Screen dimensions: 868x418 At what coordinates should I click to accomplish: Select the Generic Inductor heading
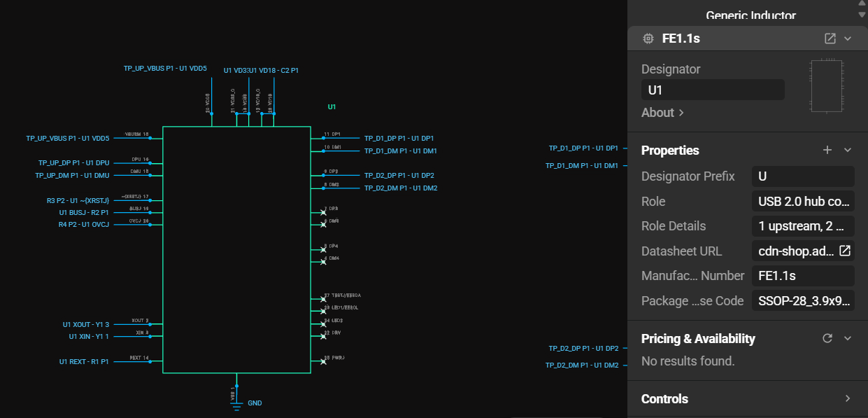point(750,15)
